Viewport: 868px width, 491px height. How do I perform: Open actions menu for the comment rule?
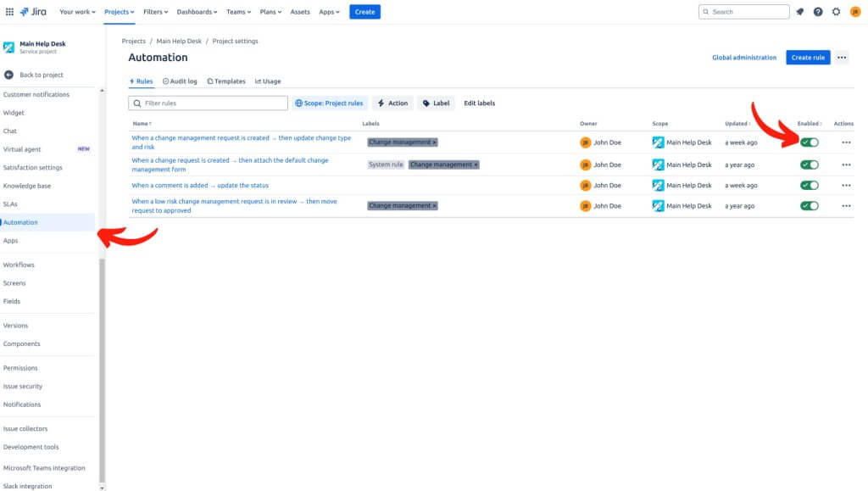844,185
